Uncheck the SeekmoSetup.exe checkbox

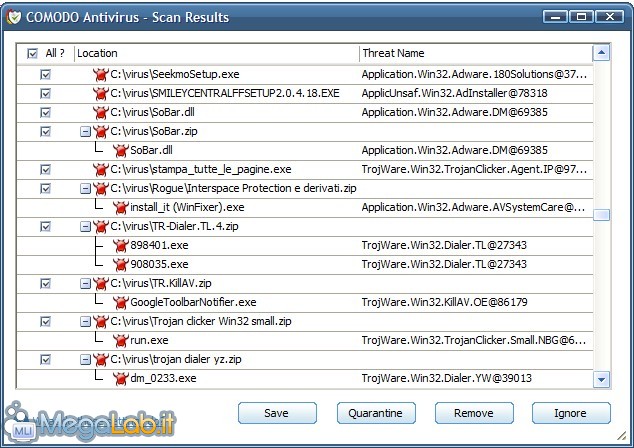pos(45,74)
